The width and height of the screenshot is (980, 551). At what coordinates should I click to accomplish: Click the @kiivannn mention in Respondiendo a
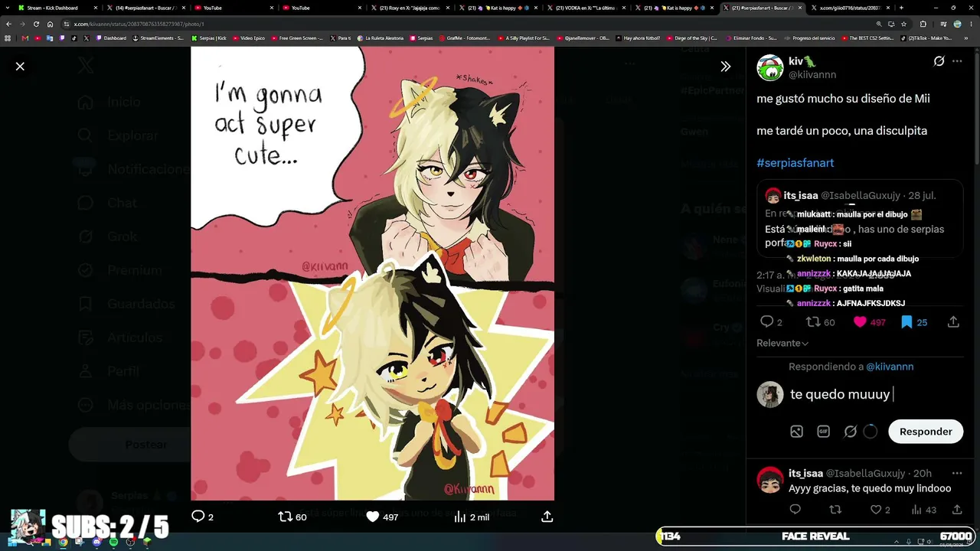890,367
